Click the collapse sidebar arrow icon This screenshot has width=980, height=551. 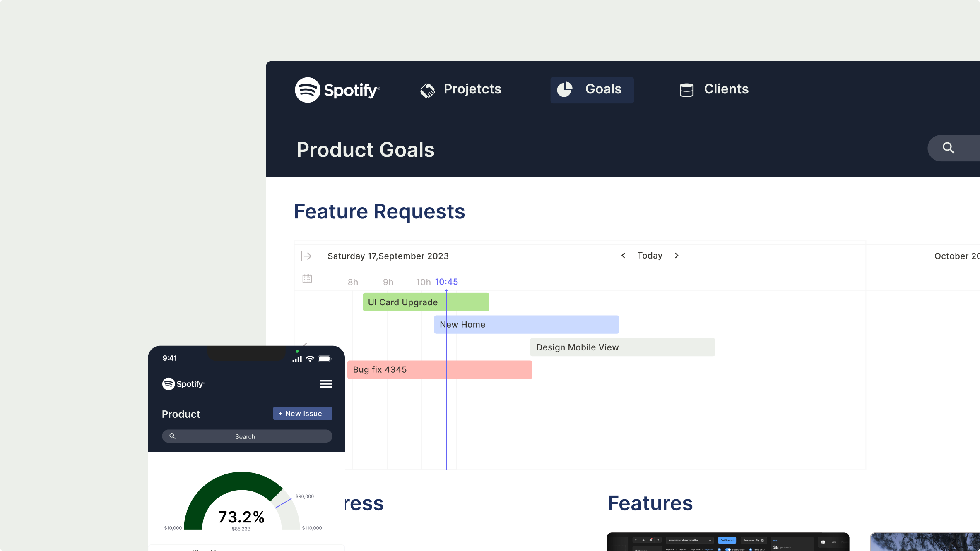click(306, 256)
